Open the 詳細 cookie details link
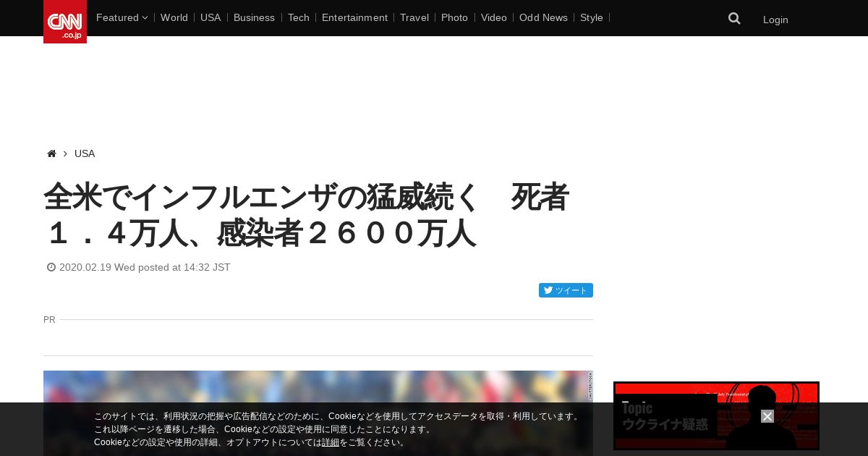Image resolution: width=868 pixels, height=456 pixels. [x=331, y=442]
